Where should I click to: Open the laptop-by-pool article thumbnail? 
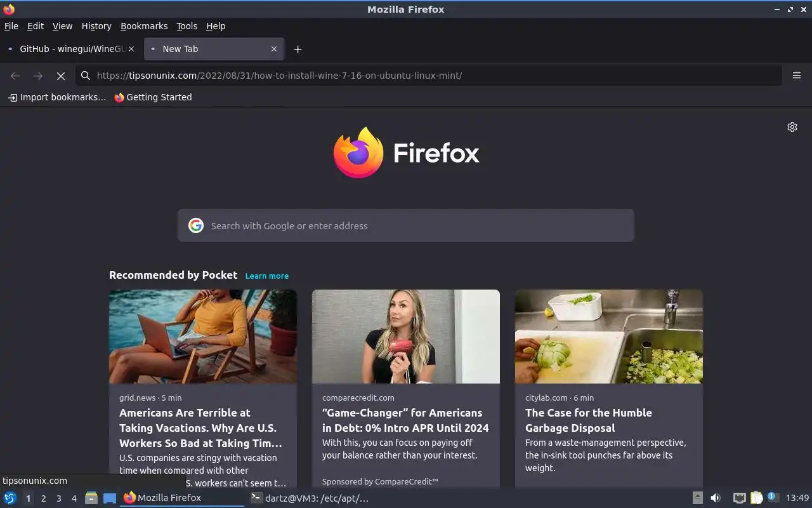point(203,337)
